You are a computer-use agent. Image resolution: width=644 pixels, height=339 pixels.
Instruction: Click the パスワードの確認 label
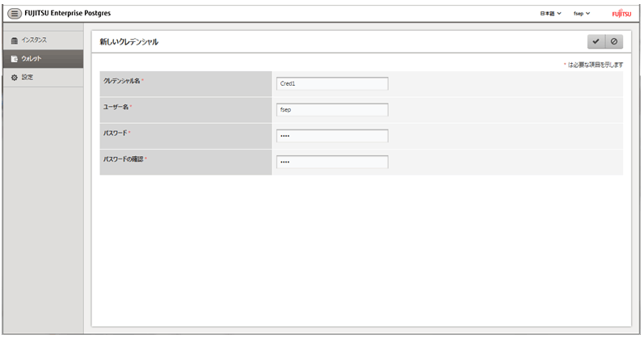coord(123,159)
